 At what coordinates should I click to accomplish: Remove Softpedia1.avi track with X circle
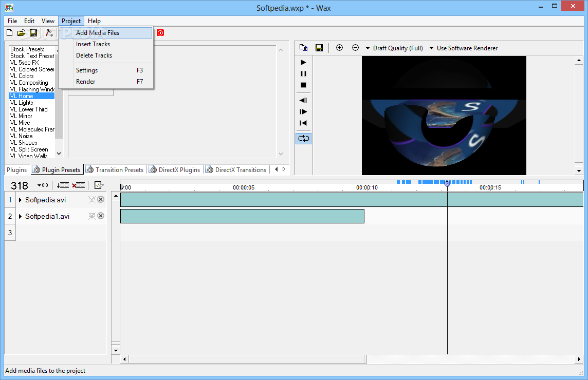pos(101,216)
